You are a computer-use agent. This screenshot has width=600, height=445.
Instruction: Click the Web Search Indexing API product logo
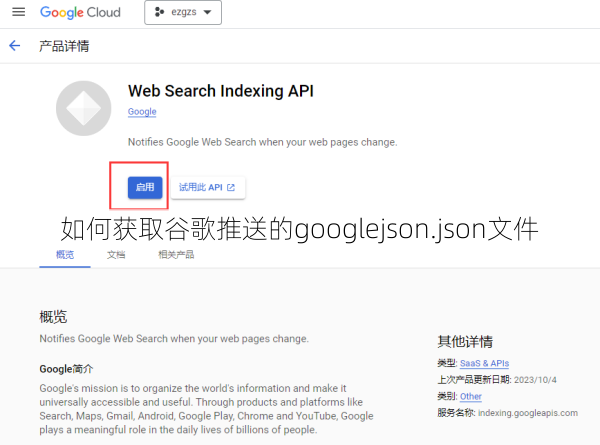83,108
